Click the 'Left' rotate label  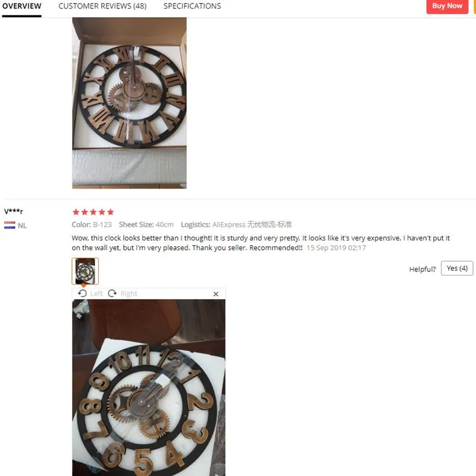tap(96, 293)
